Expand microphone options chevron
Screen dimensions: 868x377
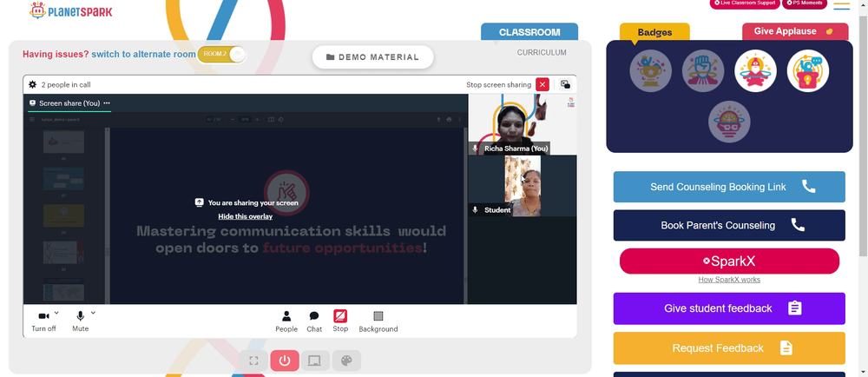tap(93, 313)
